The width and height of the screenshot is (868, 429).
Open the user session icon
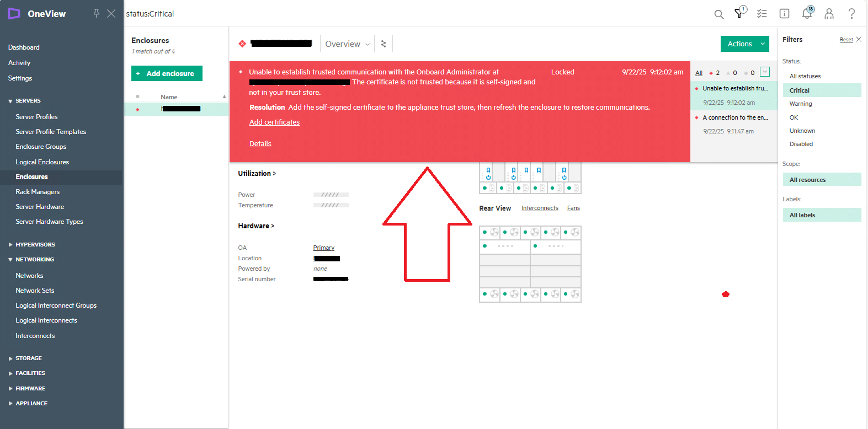click(829, 14)
